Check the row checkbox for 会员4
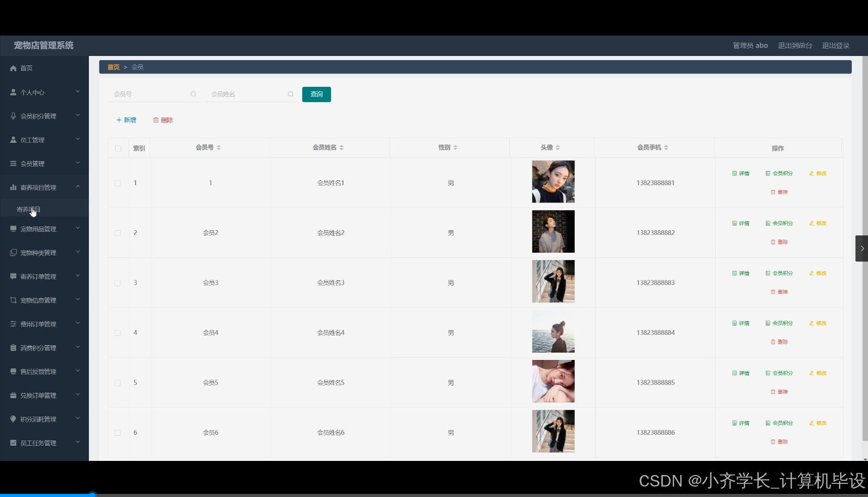Viewport: 868px width, 497px height. [118, 333]
